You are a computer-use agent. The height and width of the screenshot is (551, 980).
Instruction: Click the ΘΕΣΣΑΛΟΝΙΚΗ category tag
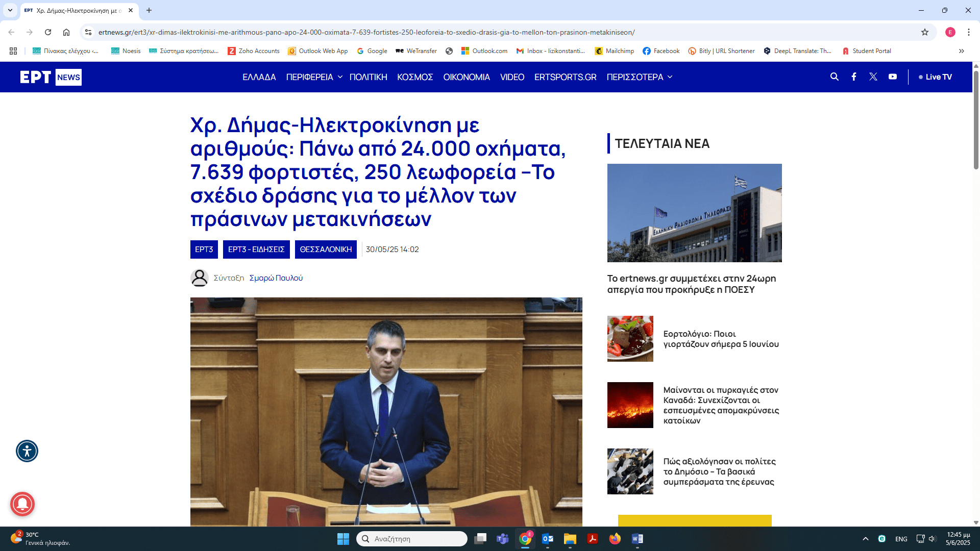coord(326,249)
